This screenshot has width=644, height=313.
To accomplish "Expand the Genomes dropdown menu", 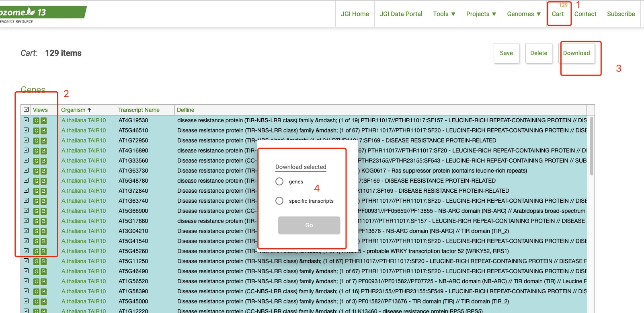I will coord(524,14).
